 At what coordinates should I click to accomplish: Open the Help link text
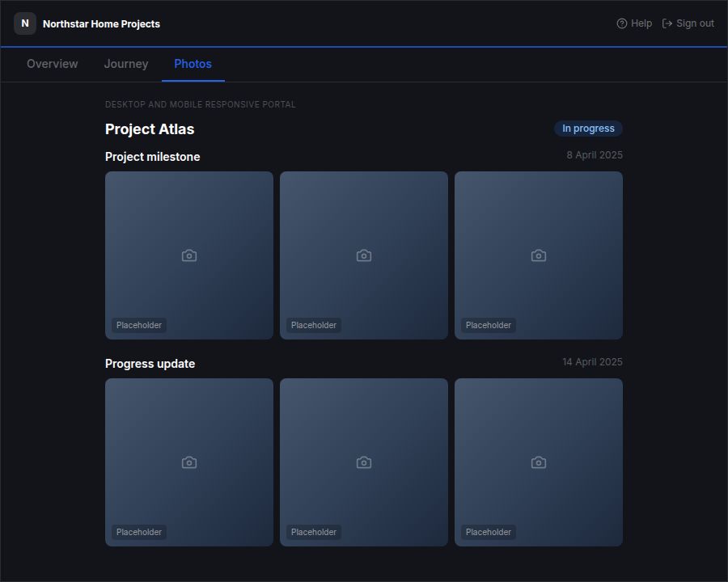[x=641, y=23]
